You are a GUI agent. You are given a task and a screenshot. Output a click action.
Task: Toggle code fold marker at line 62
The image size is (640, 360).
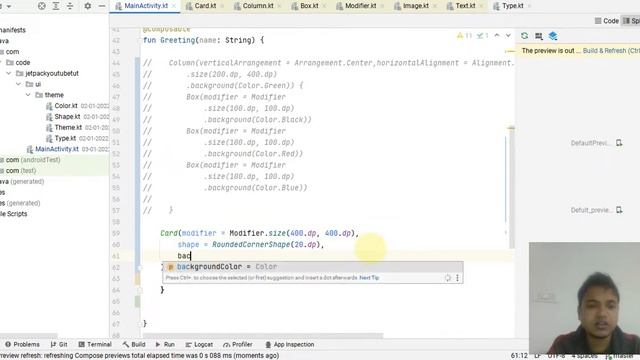point(140,267)
